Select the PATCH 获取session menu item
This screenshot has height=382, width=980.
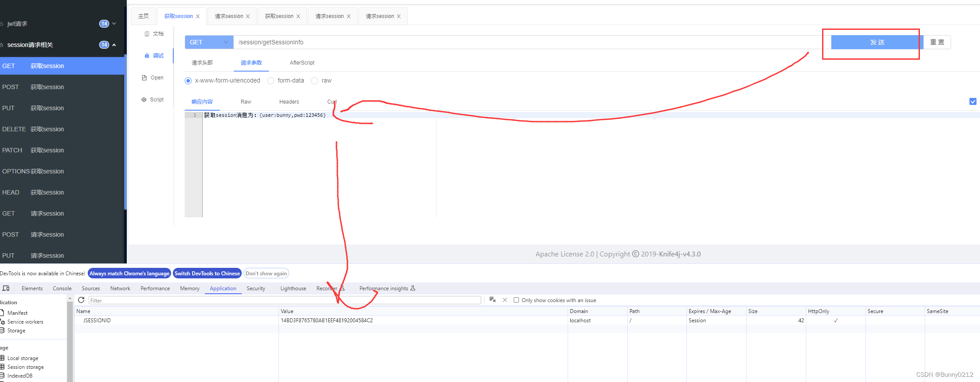tap(62, 150)
